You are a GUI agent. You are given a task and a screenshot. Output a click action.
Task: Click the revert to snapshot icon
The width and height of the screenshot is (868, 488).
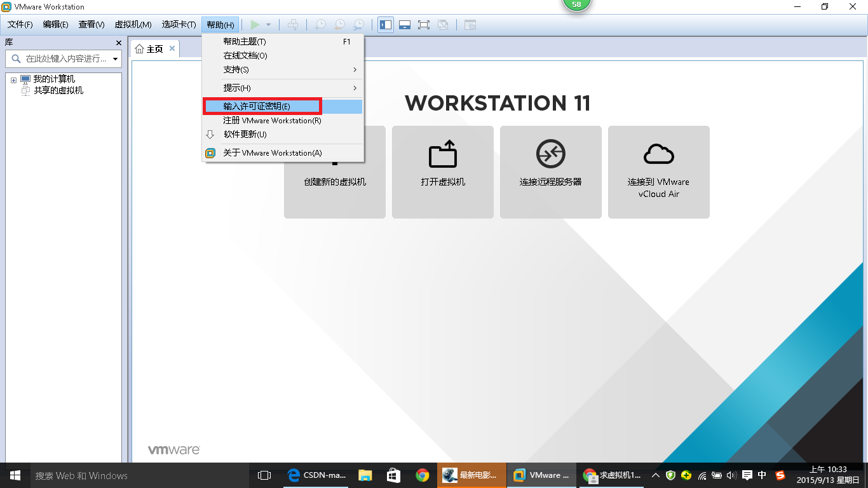coord(339,25)
